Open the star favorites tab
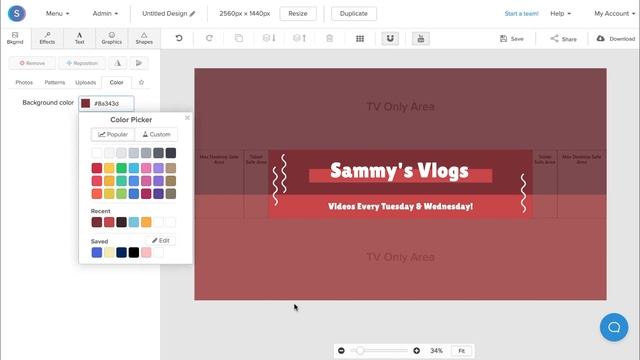The width and height of the screenshot is (640, 360). (141, 82)
